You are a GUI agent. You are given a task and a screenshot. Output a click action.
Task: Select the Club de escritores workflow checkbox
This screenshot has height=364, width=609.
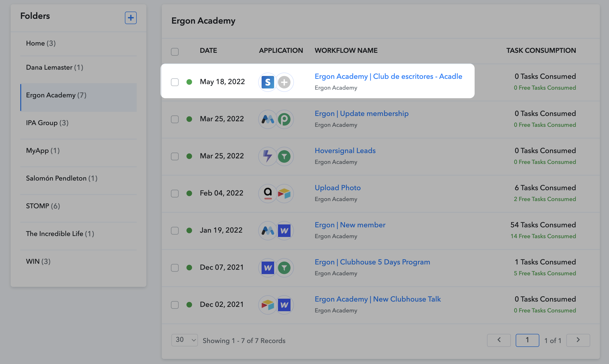pos(175,82)
